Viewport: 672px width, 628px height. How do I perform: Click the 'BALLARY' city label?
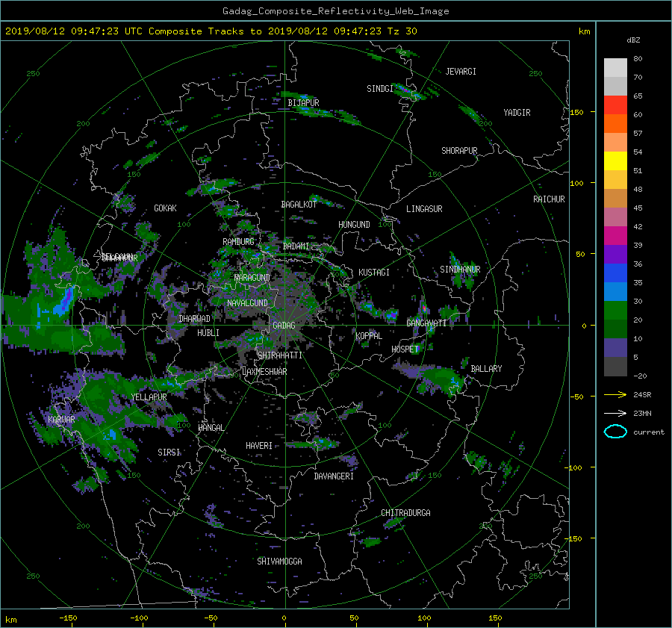pos(486,369)
